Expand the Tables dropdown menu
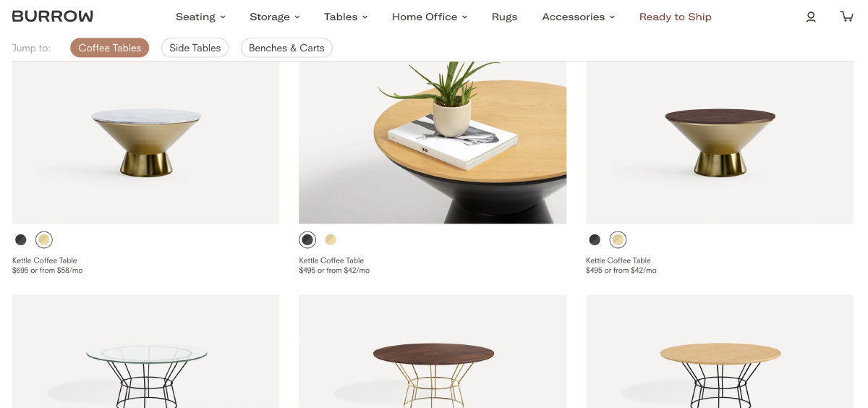 (346, 17)
